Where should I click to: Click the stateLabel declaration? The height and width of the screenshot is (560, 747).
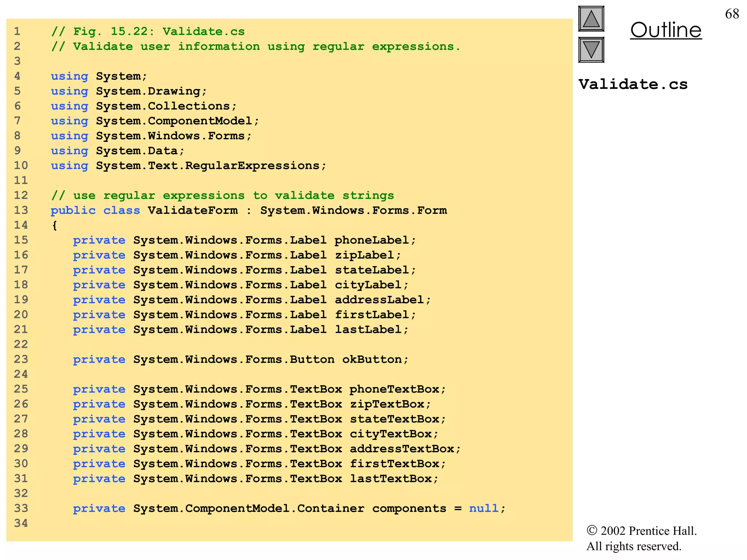pyautogui.click(x=244, y=270)
